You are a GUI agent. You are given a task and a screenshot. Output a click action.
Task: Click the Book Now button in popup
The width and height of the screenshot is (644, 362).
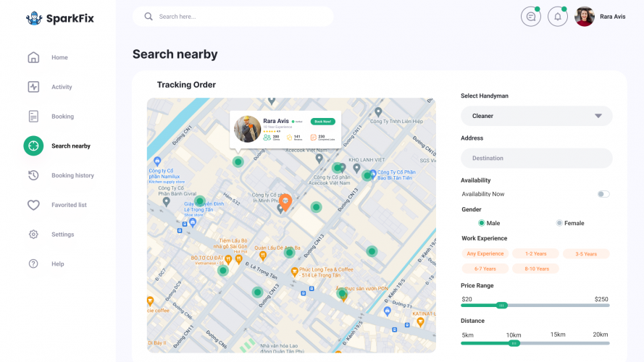click(323, 122)
